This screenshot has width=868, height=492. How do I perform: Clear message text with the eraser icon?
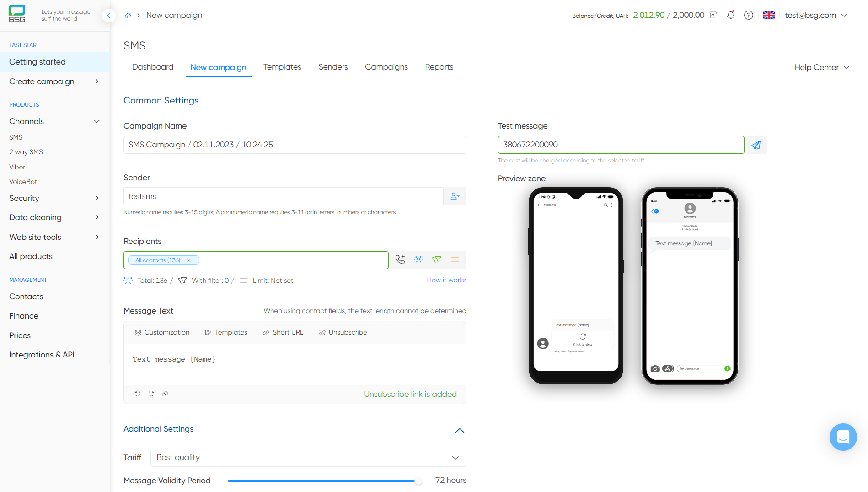[x=165, y=394]
